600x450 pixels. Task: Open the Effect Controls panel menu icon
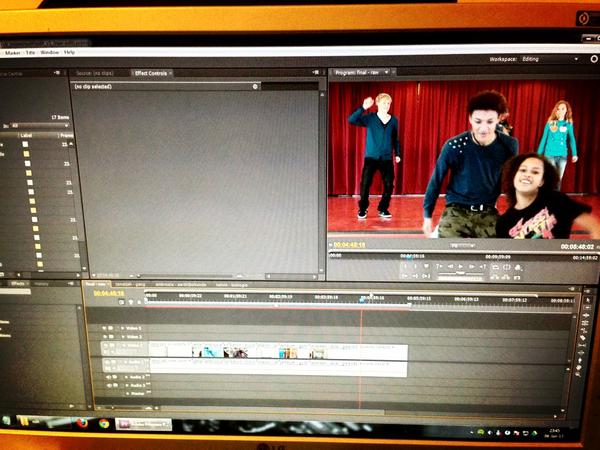[316, 72]
